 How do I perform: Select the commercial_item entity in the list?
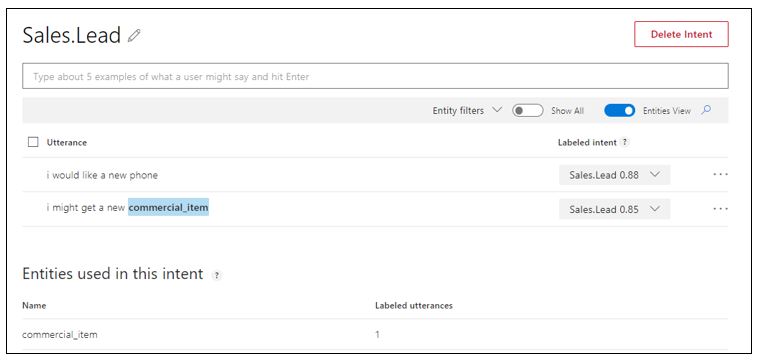(x=60, y=334)
